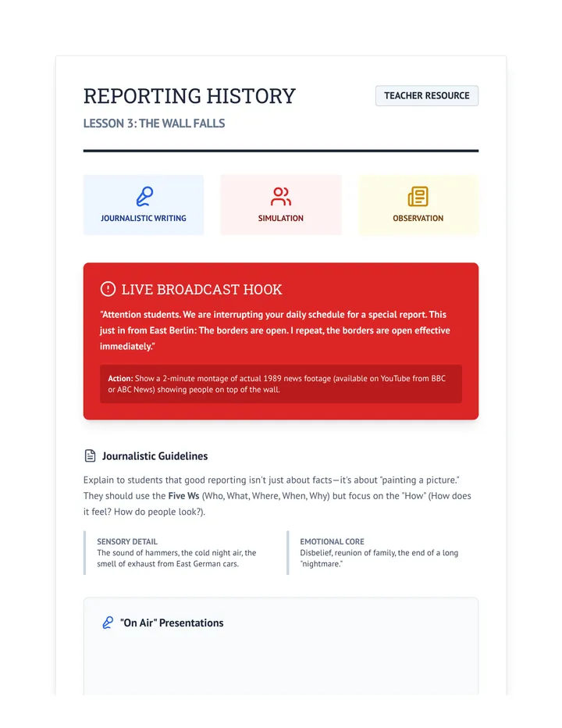
Task: Click the Lesson 3: The Wall Falls subtitle
Action: coord(154,123)
